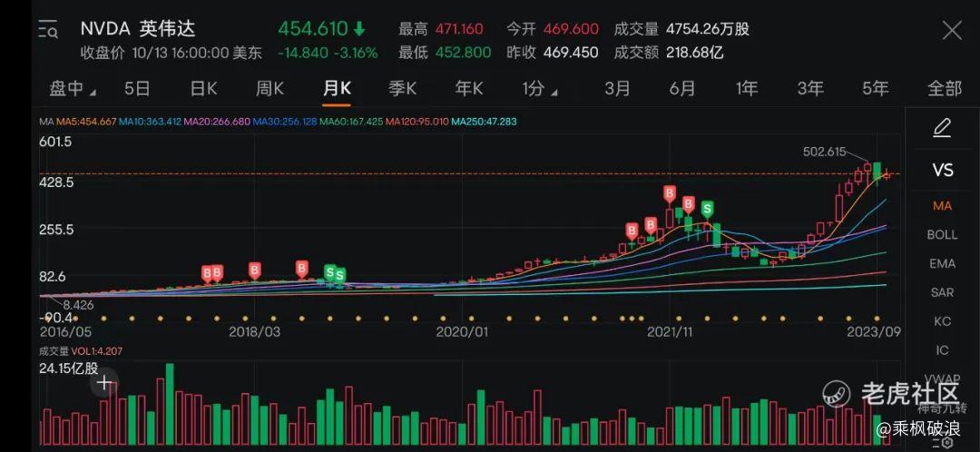This screenshot has height=452, width=980.
Task: Click the S sell marker near 2022
Action: tap(708, 208)
